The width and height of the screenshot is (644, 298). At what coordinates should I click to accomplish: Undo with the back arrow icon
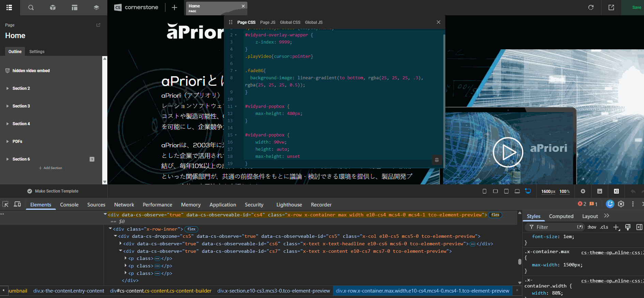633,191
